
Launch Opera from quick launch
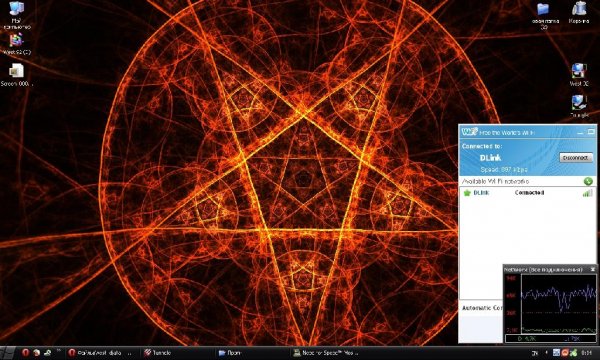click(x=25, y=353)
